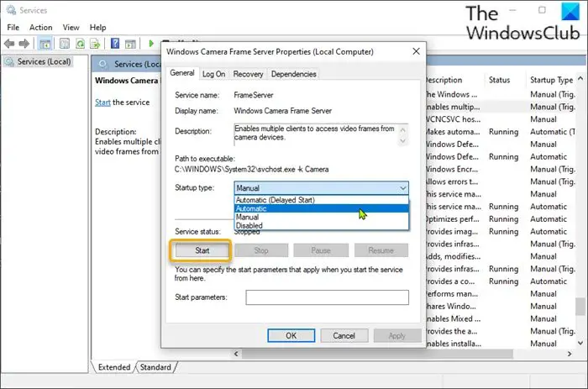The height and width of the screenshot is (389, 588).
Task: Open the Properties toolbar icon
Action: (x=65, y=44)
